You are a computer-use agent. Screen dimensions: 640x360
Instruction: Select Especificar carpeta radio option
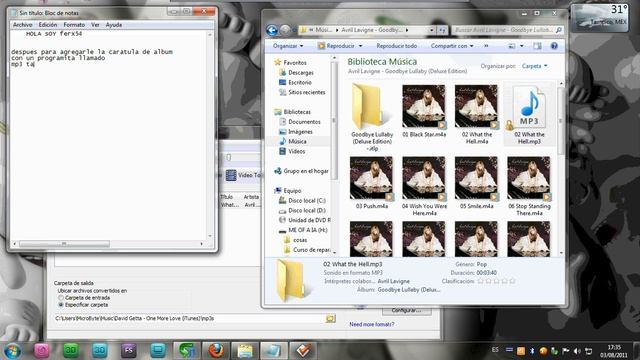tap(61, 305)
